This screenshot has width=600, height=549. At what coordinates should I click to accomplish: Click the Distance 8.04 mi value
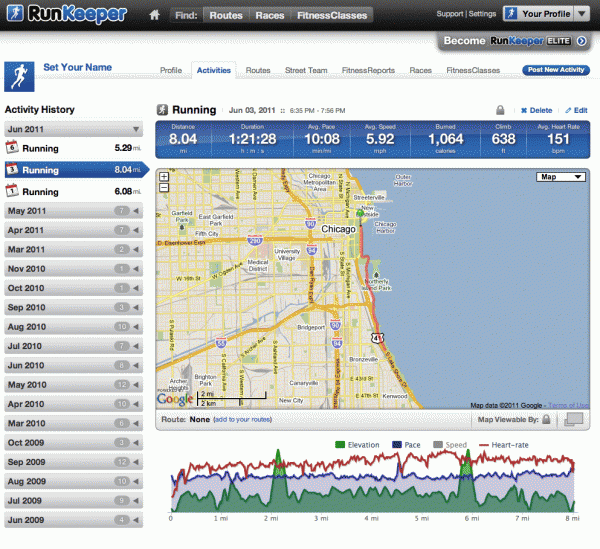pyautogui.click(x=183, y=139)
